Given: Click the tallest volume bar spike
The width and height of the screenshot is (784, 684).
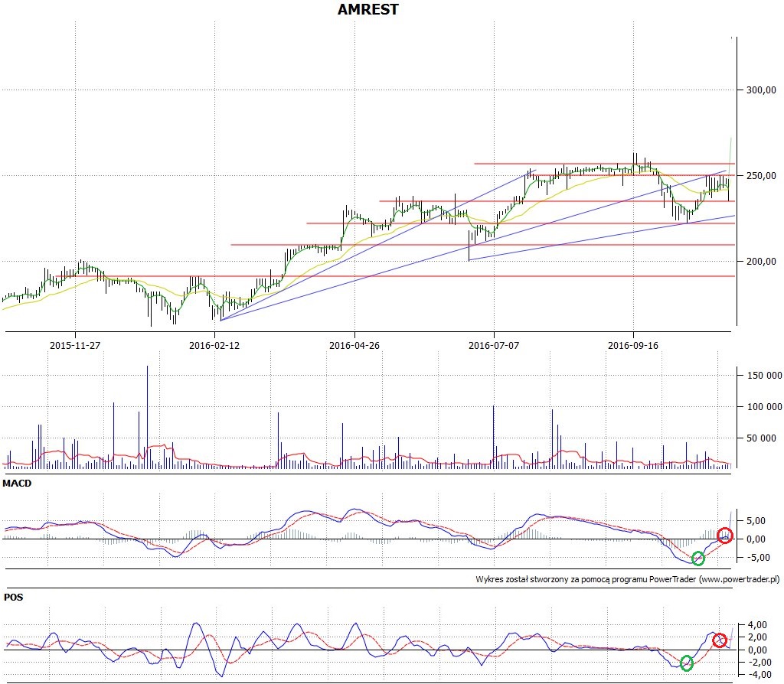Looking at the screenshot, I should 148,417.
